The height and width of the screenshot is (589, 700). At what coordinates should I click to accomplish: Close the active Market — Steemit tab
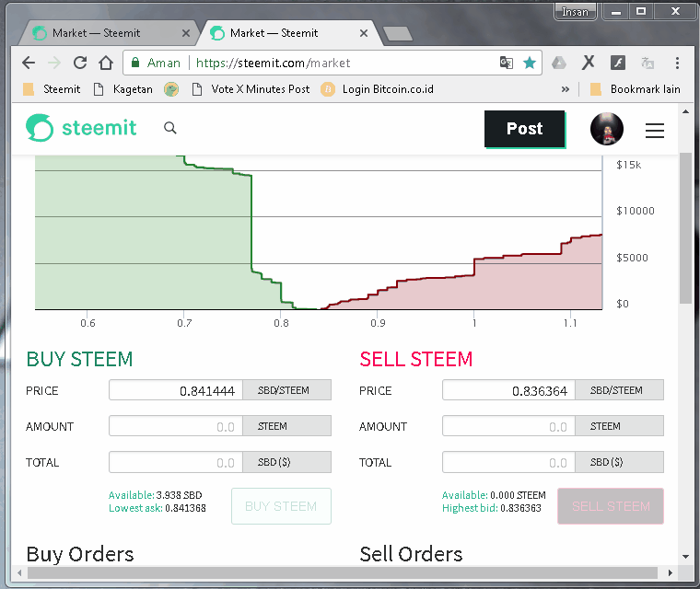[364, 33]
